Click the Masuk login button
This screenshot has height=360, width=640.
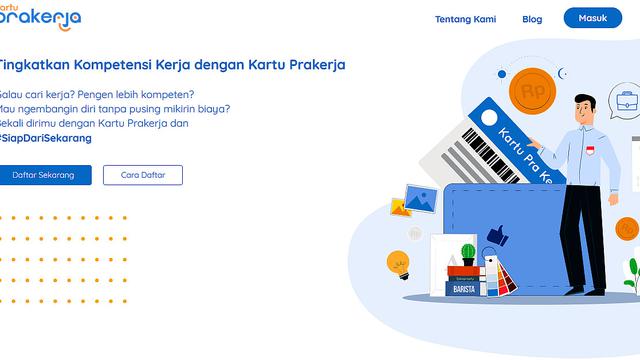[593, 18]
